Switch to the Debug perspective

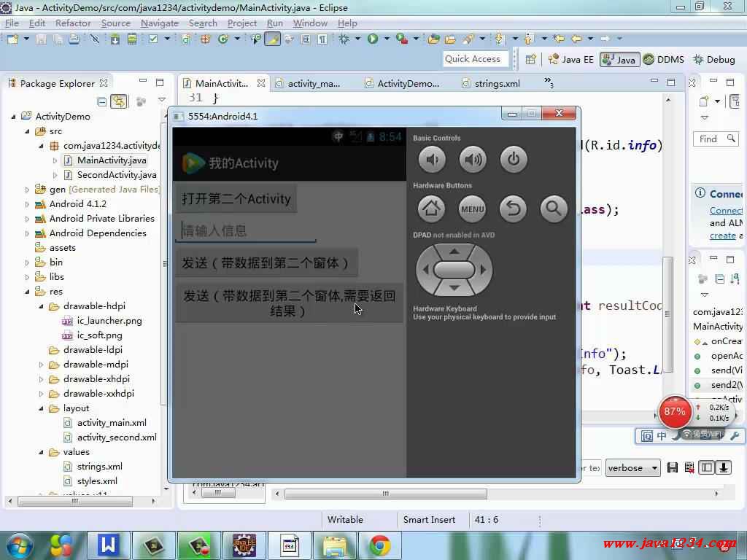[x=714, y=60]
